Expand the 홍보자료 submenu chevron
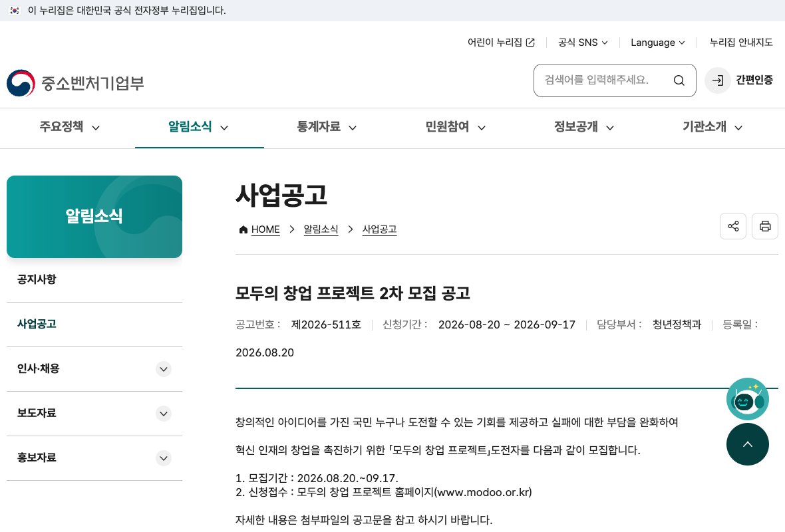The height and width of the screenshot is (532, 785). point(164,458)
